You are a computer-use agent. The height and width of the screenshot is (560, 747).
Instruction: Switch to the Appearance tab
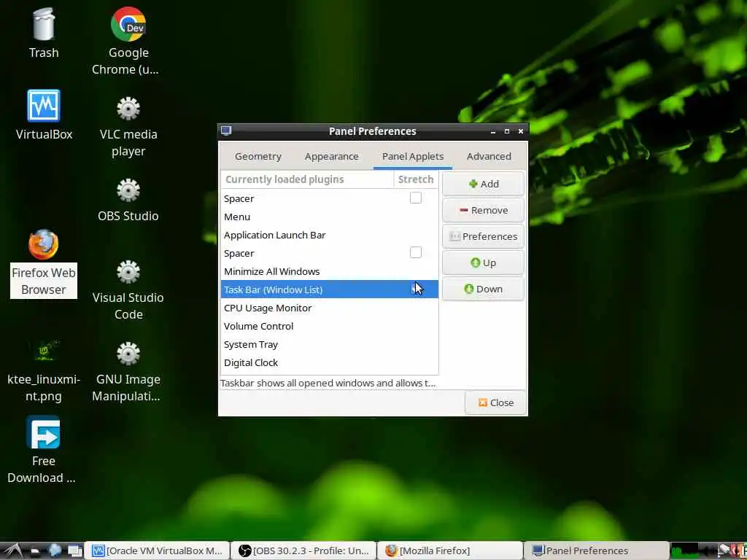[332, 157]
